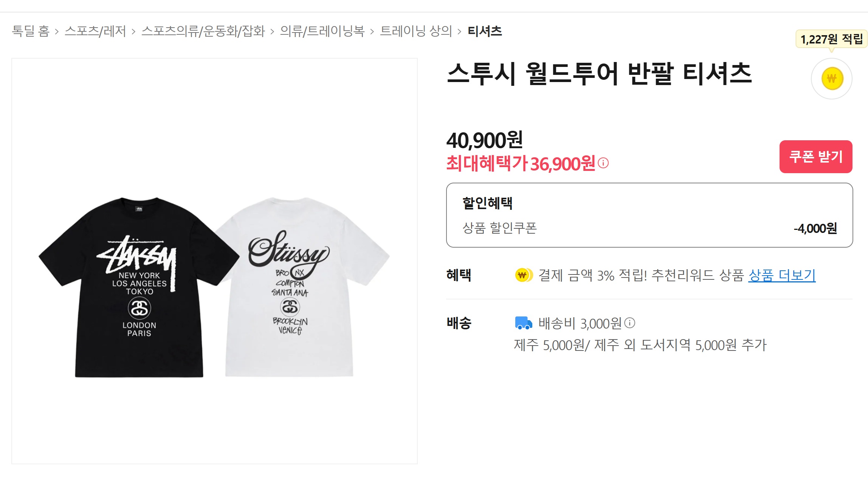Image resolution: width=868 pixels, height=490 pixels.
Task: Open the 상품 더보기 link
Action: pyautogui.click(x=781, y=275)
